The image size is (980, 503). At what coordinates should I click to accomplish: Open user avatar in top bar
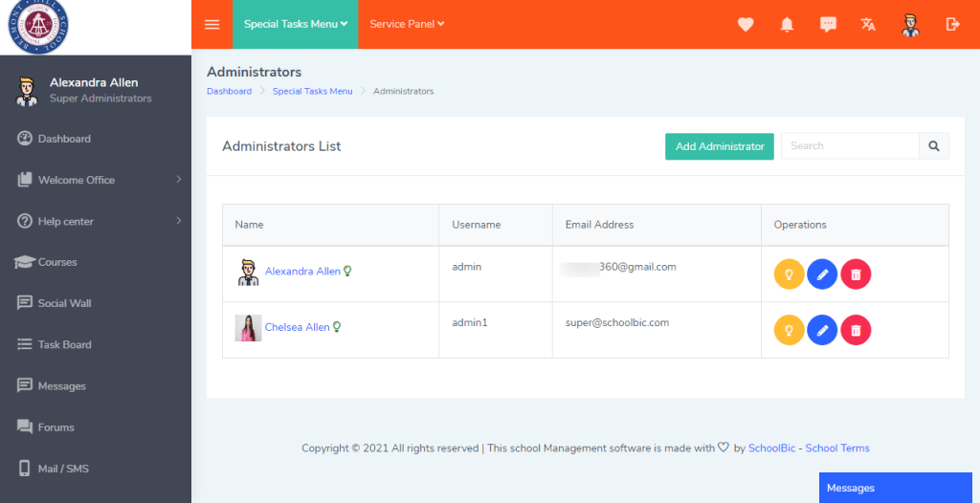pyautogui.click(x=911, y=24)
